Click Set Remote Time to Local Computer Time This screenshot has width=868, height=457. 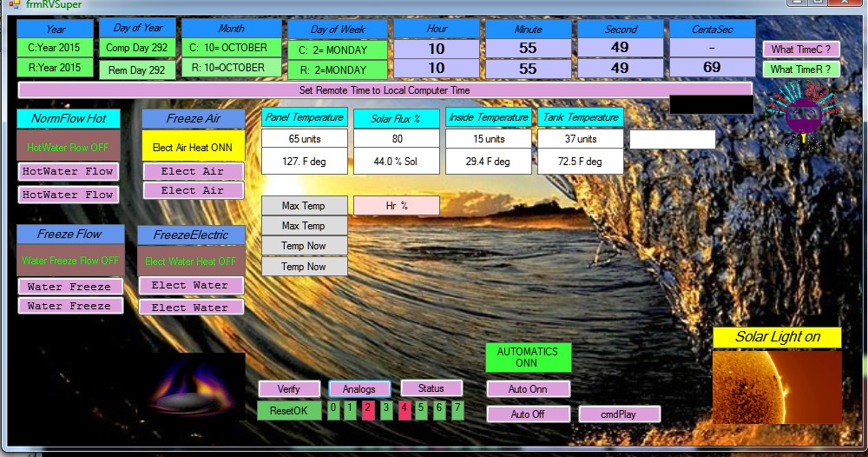pos(385,89)
